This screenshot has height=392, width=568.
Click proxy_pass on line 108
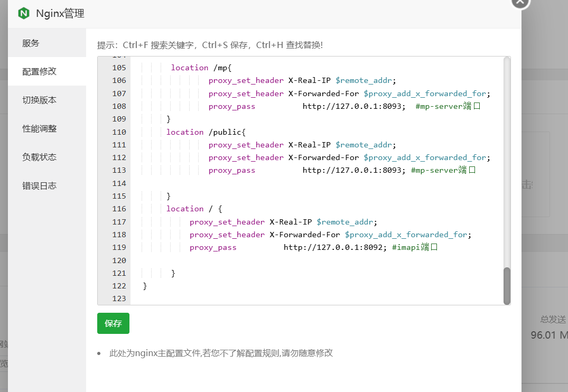[232, 107]
